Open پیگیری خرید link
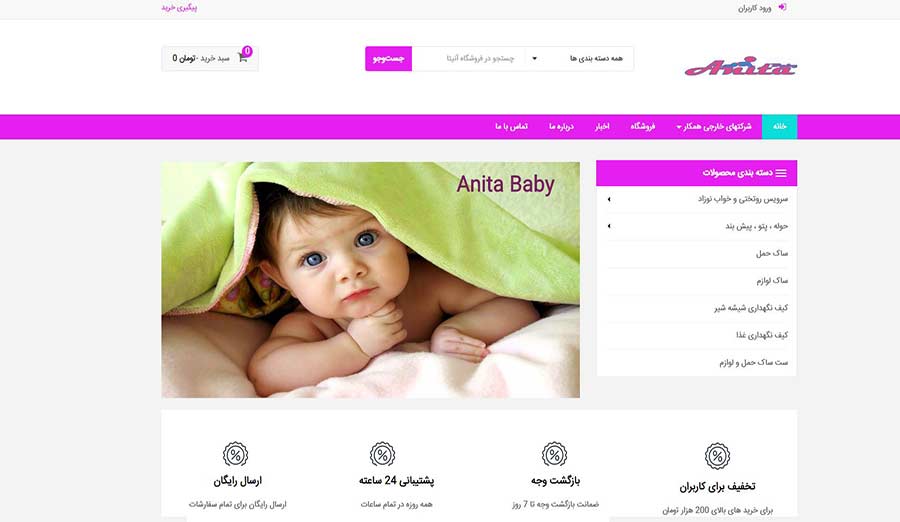Screen dimensions: 900x522 click(179, 7)
